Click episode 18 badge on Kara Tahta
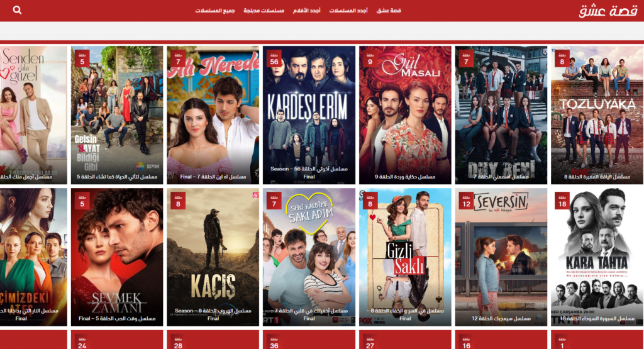Screen dimensions: 644x349 tap(562, 201)
